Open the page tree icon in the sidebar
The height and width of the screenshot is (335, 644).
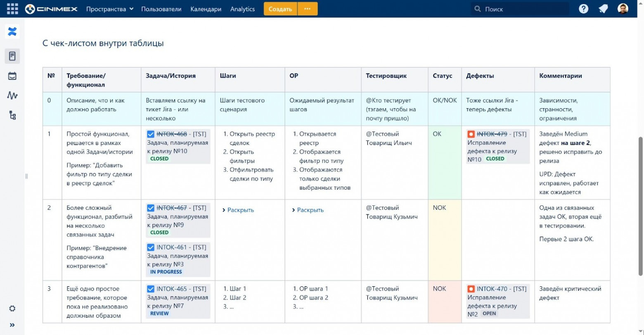tap(12, 115)
